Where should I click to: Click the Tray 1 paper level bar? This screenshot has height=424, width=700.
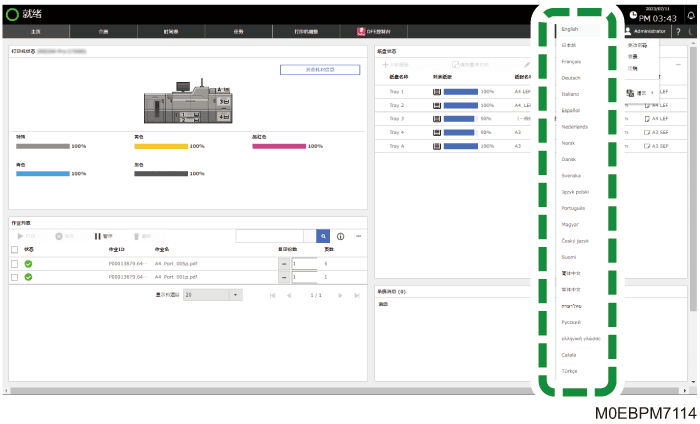[x=461, y=91]
